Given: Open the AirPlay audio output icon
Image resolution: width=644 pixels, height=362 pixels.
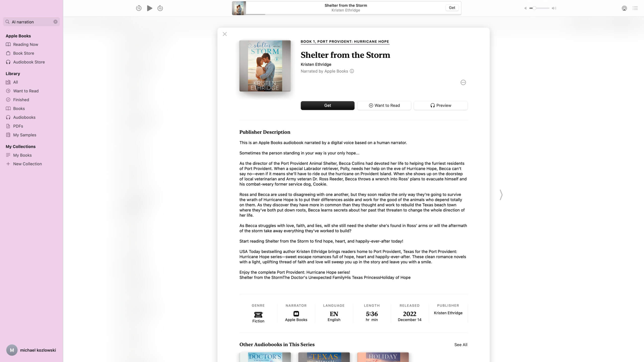Looking at the screenshot, I should click(x=624, y=8).
